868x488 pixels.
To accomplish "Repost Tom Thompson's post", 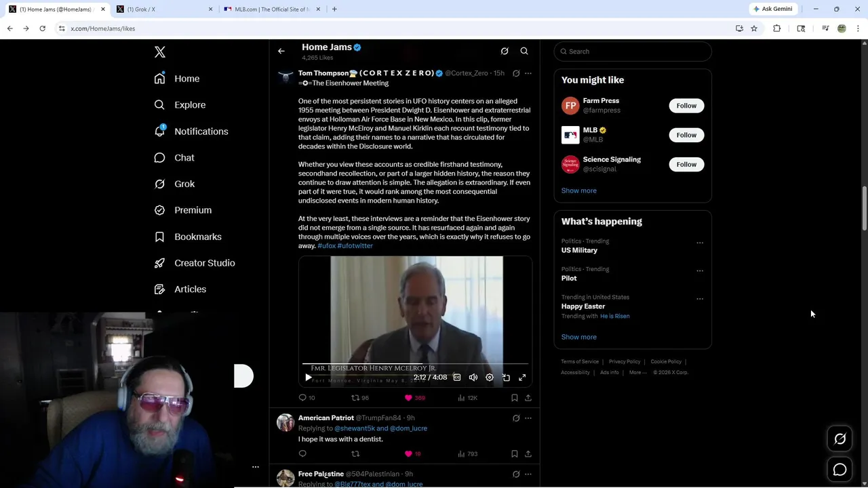I will pos(359,398).
